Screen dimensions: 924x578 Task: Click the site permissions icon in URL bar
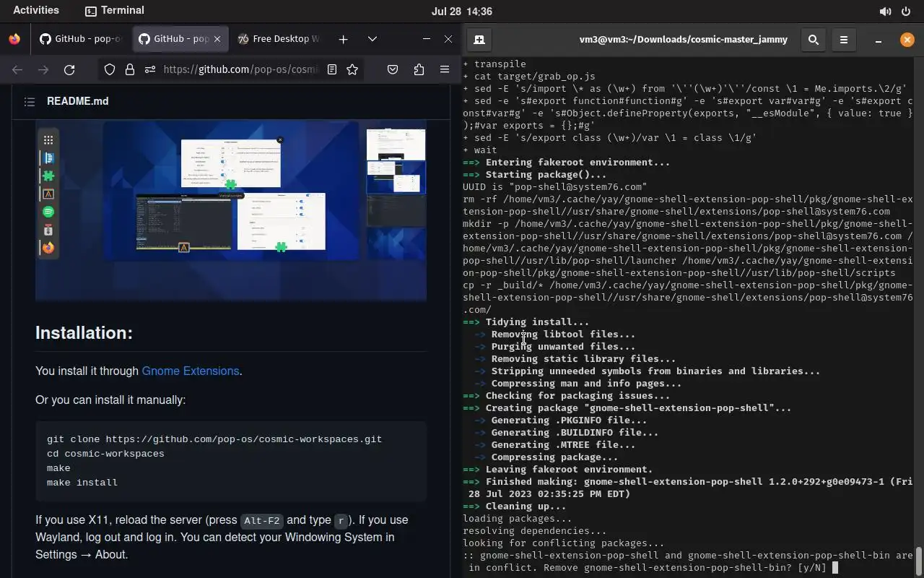point(149,69)
